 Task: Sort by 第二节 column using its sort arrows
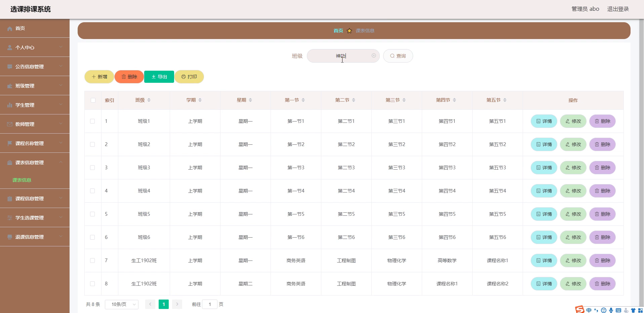354,100
